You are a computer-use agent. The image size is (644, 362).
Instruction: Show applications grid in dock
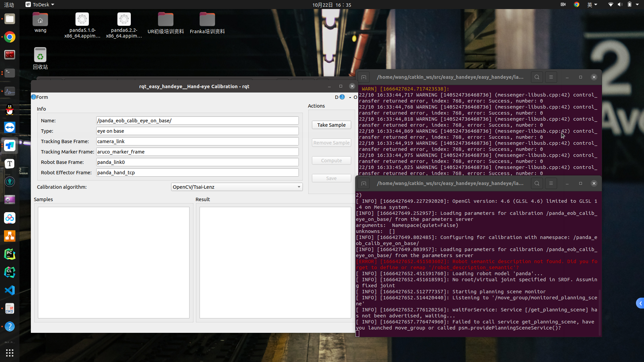[x=10, y=353]
